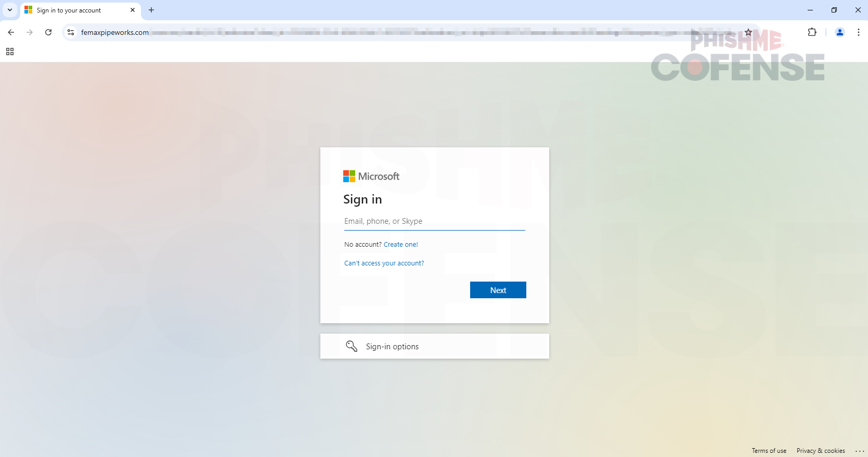The image size is (868, 457).
Task: Reload the current page
Action: coord(48,32)
